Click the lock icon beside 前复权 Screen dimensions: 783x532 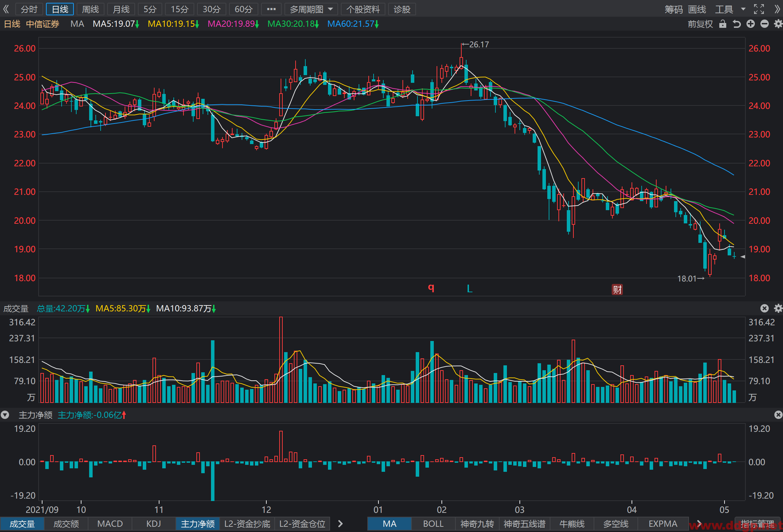click(723, 24)
